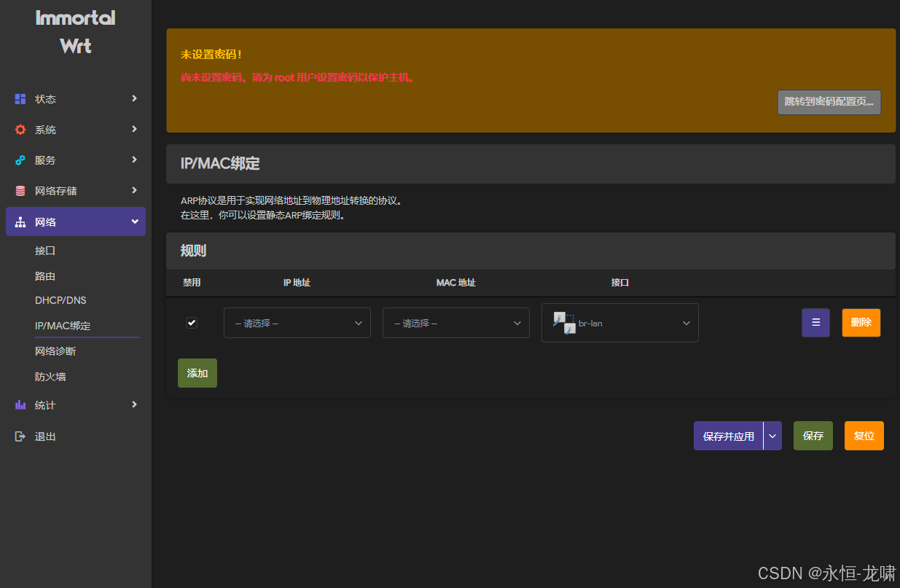Select IP/MAC绑定 submenu item
900x588 pixels.
click(63, 326)
